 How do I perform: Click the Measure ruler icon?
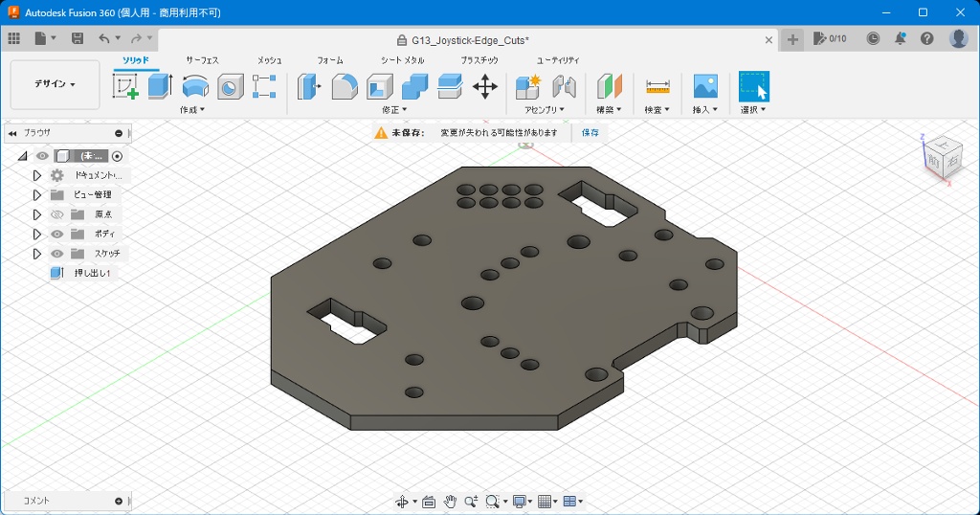[657, 87]
